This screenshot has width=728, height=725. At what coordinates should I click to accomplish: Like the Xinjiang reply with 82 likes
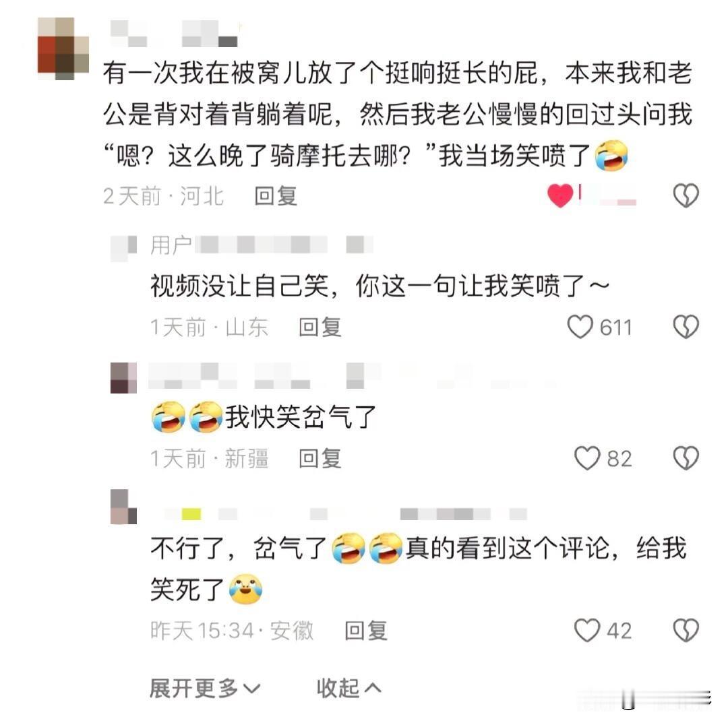coord(587,458)
